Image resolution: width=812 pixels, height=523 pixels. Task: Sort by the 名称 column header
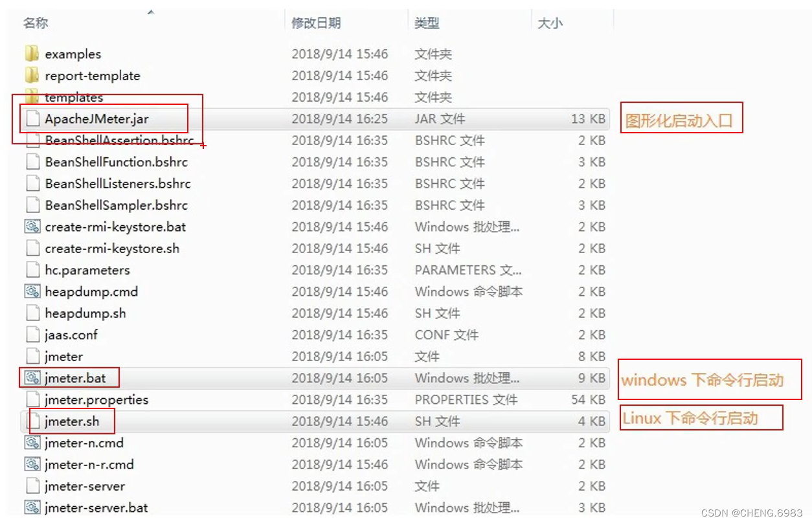[x=36, y=23]
